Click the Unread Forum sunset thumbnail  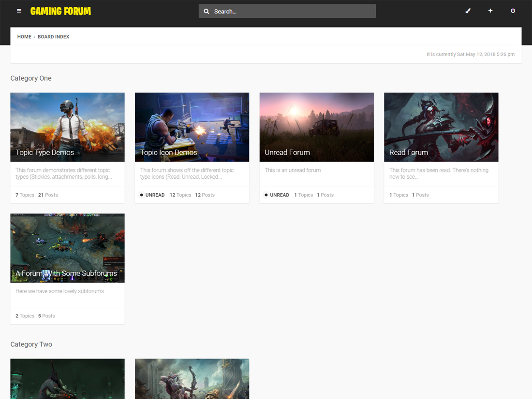point(317,127)
